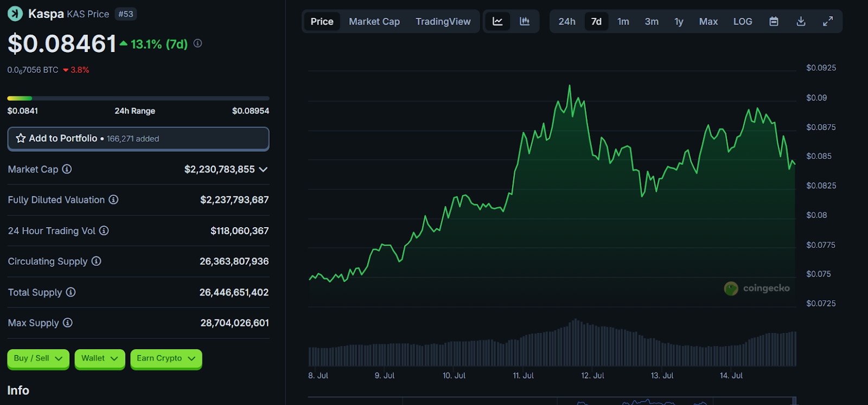Click the $118,060,367 trading volume value

pyautogui.click(x=239, y=230)
